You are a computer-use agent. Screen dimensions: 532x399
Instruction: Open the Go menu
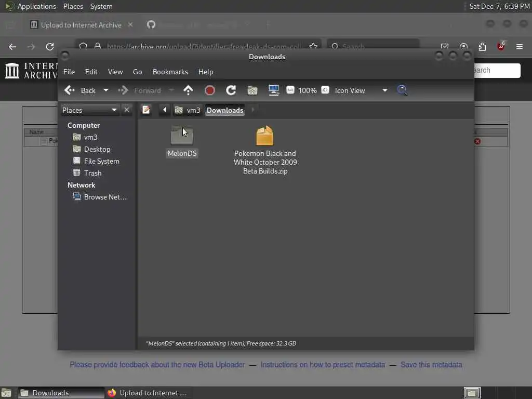(x=137, y=72)
